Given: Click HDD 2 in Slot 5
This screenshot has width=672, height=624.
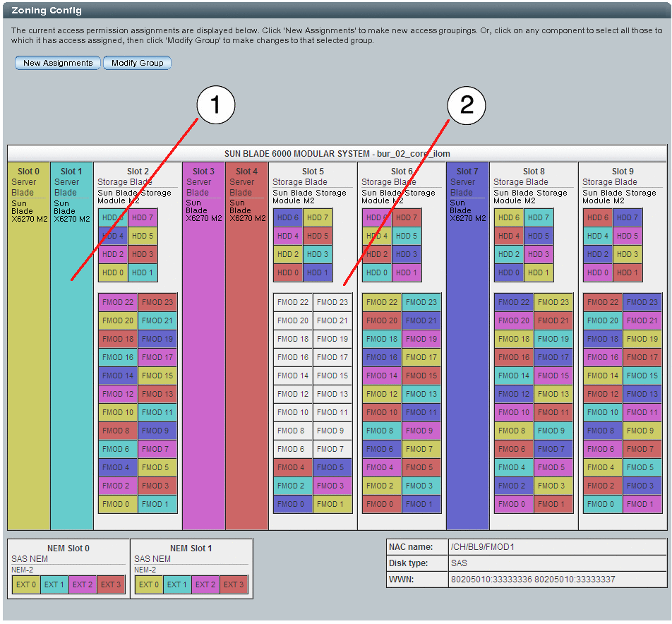Looking at the screenshot, I should pos(288,254).
